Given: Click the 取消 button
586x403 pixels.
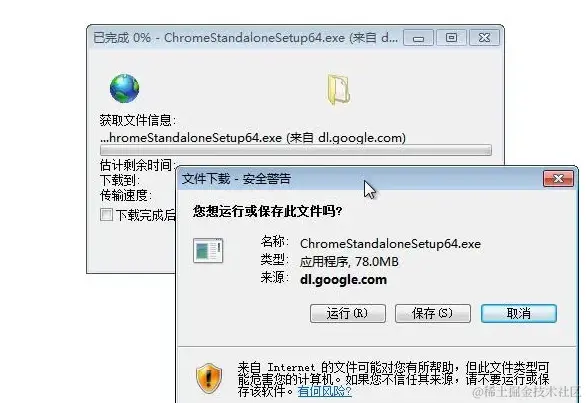Looking at the screenshot, I should click(x=519, y=313).
